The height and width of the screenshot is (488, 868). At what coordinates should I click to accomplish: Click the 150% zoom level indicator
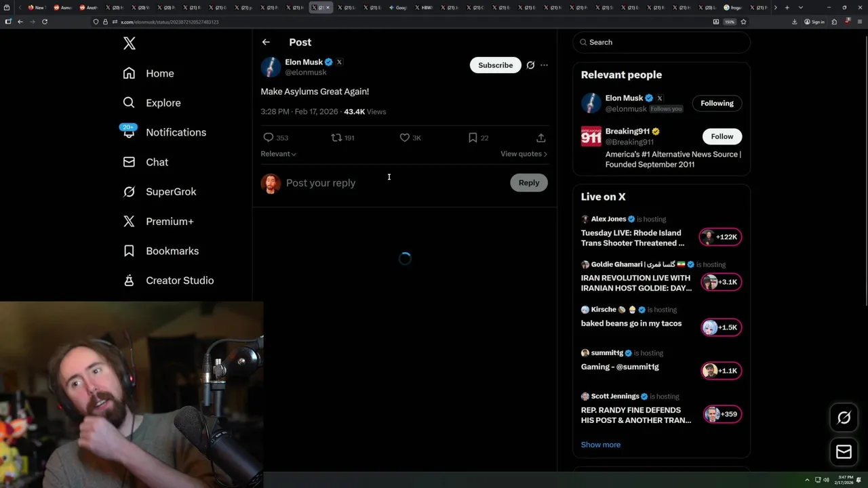coord(729,22)
